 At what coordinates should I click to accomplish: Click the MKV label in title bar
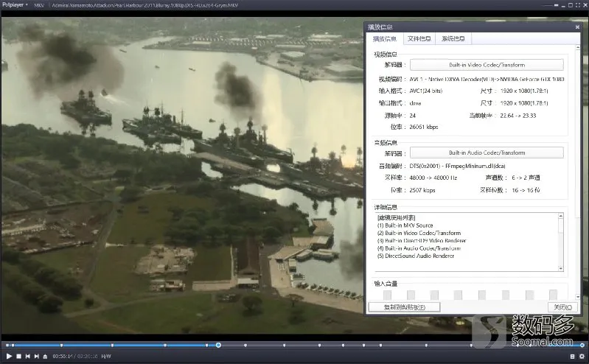tap(39, 5)
